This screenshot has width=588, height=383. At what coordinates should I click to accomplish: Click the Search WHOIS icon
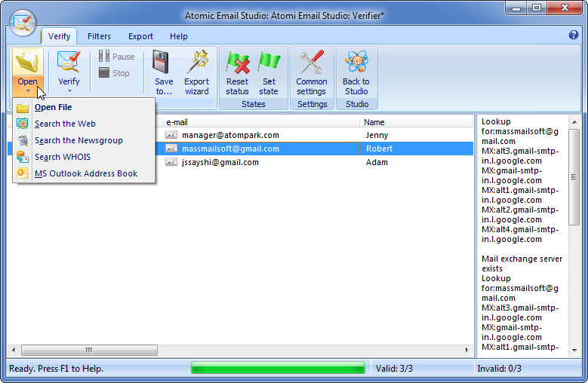(23, 157)
